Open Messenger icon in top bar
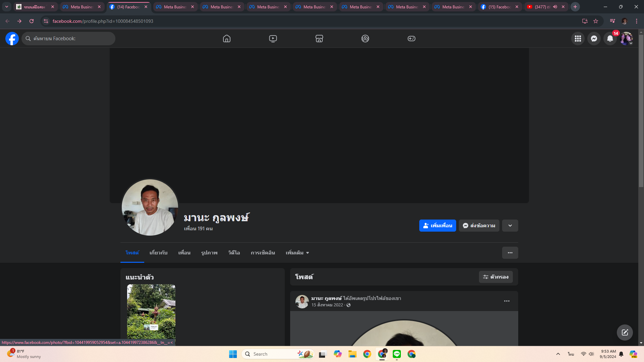 [594, 39]
